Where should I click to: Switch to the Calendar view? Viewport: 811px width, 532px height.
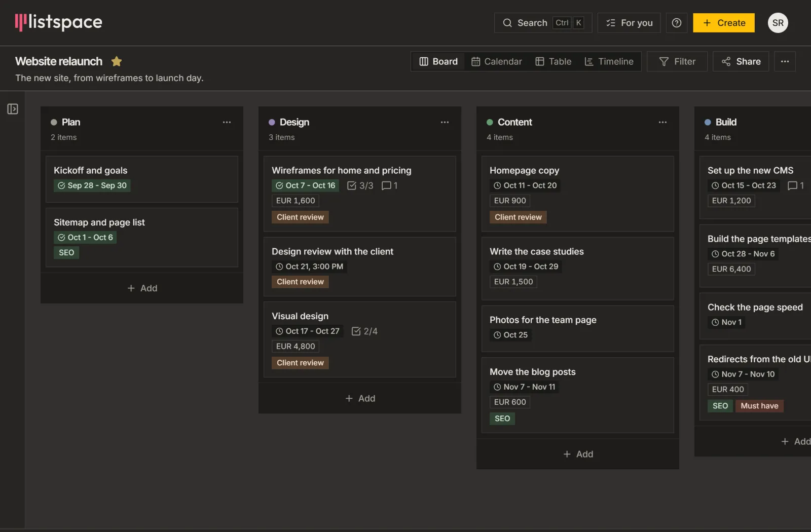tap(496, 61)
